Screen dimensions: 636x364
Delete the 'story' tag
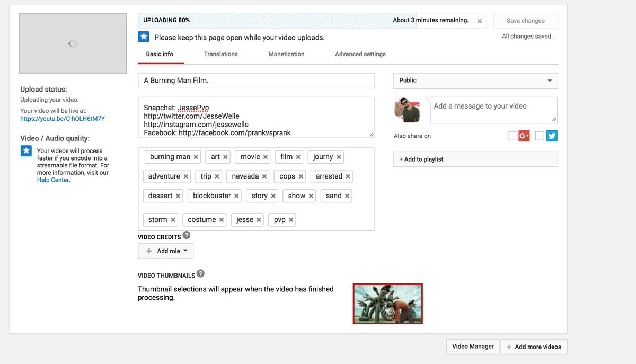pos(273,196)
